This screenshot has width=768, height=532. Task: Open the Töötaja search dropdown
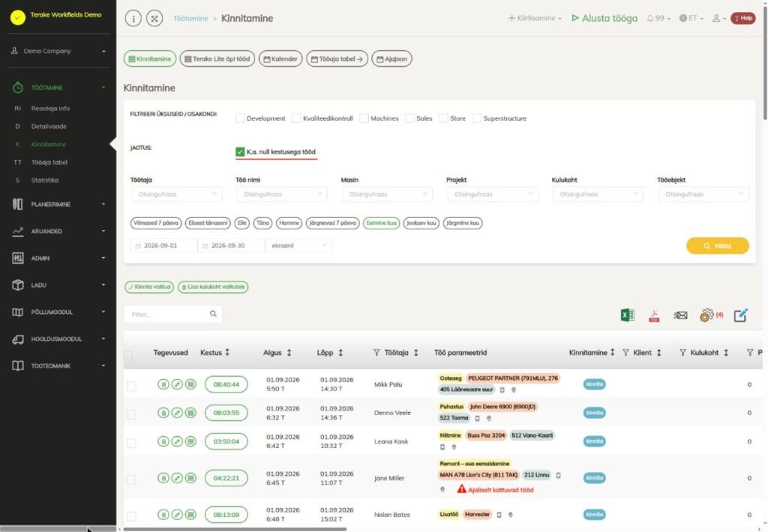(x=176, y=194)
